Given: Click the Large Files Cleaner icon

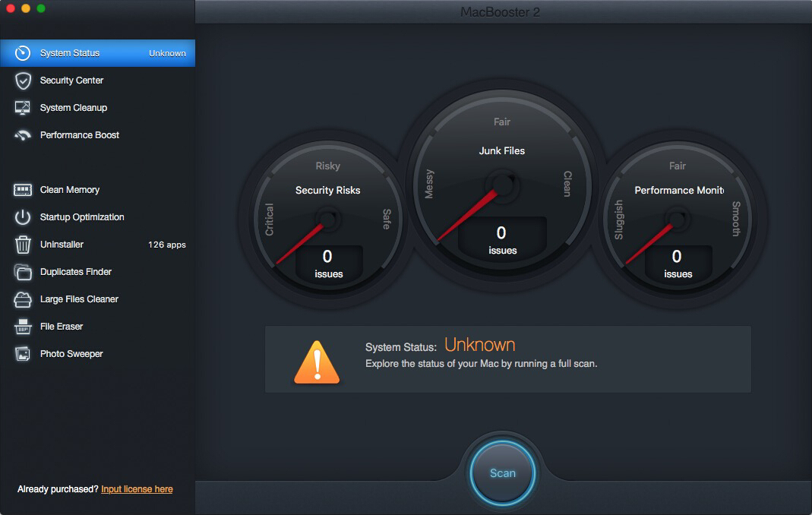Looking at the screenshot, I should [23, 299].
